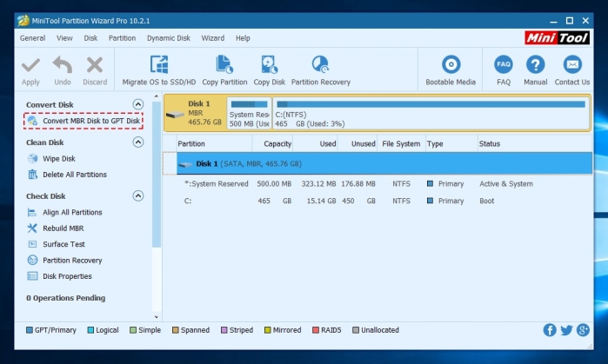Image resolution: width=608 pixels, height=364 pixels.
Task: Click scroll down arrow of sidebar
Action: [157, 316]
